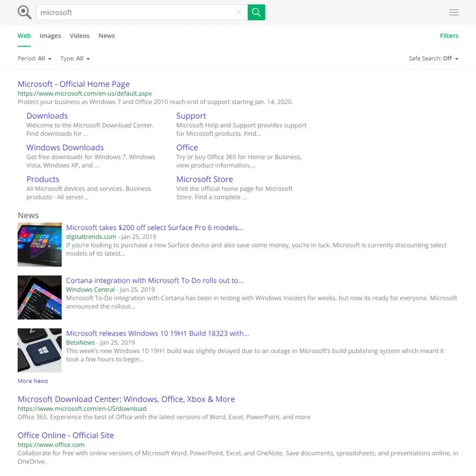Viewport: 476px width, 476px height.
Task: Clear the search field with the X icon
Action: tap(239, 12)
